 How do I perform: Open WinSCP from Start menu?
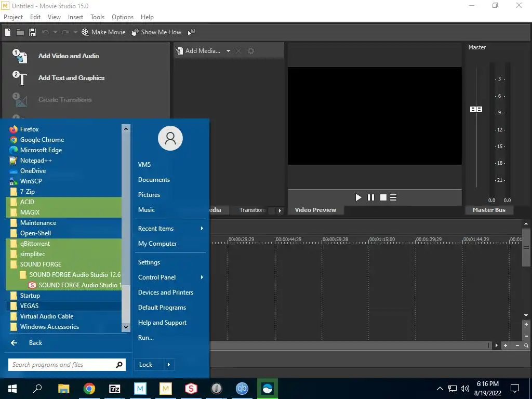pos(64,181)
